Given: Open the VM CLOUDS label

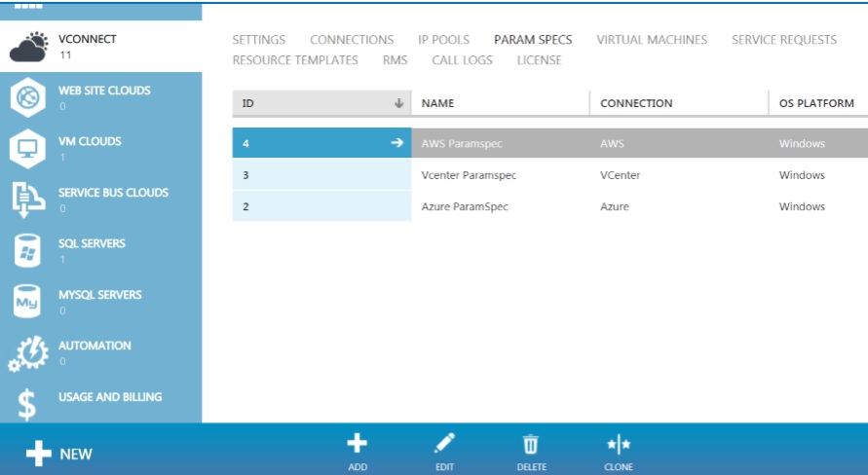Looking at the screenshot, I should 90,141.
